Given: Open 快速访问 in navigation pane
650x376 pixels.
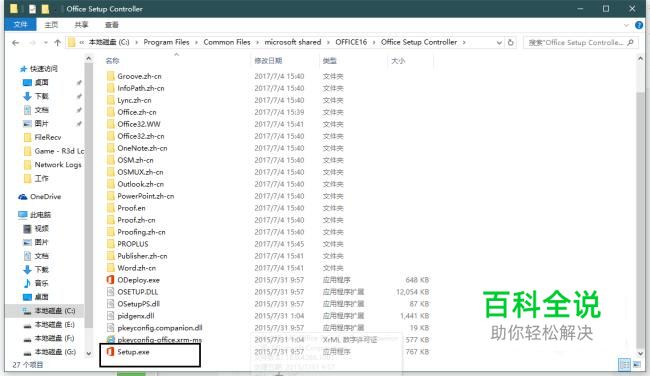Looking at the screenshot, I should coord(39,68).
